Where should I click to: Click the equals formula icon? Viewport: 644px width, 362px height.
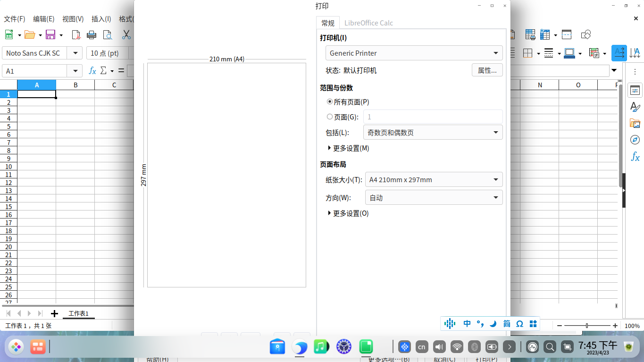coord(121,71)
